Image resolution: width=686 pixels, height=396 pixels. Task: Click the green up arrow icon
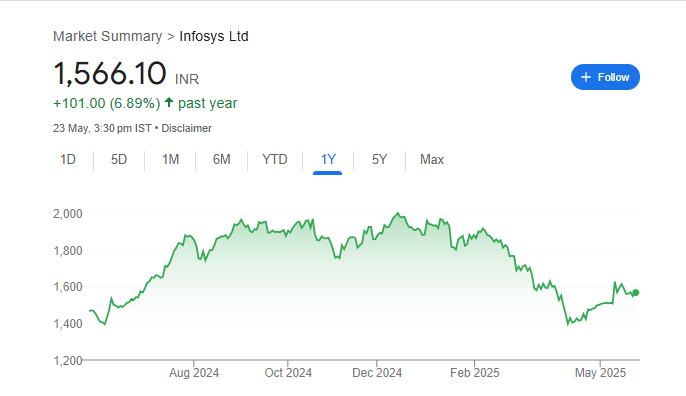169,102
